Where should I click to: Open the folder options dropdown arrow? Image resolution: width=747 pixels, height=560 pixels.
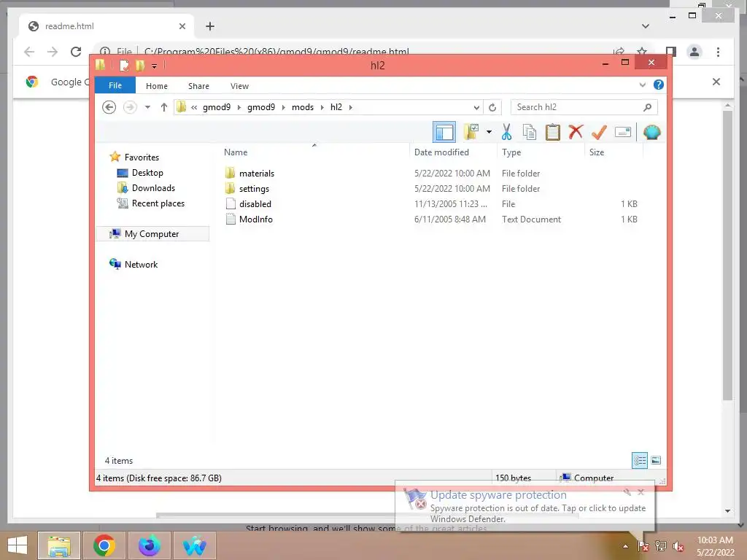point(489,132)
